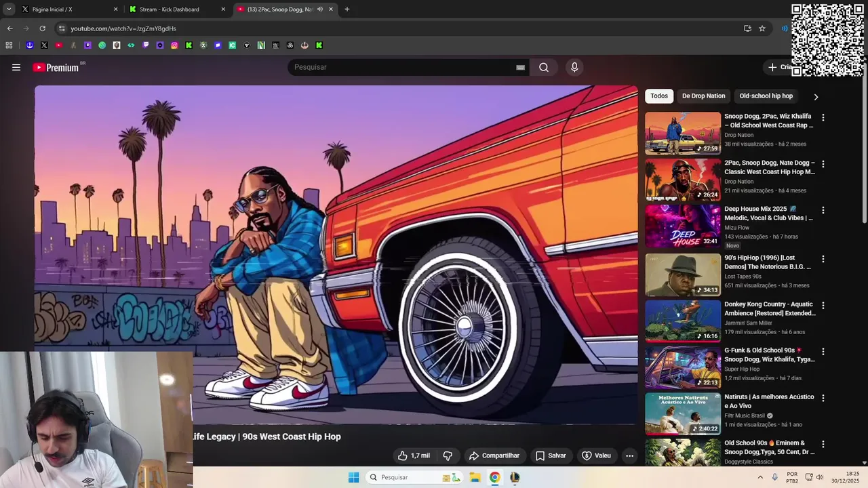The width and height of the screenshot is (868, 488).
Task: Bookmark this page with star icon
Action: point(762,28)
